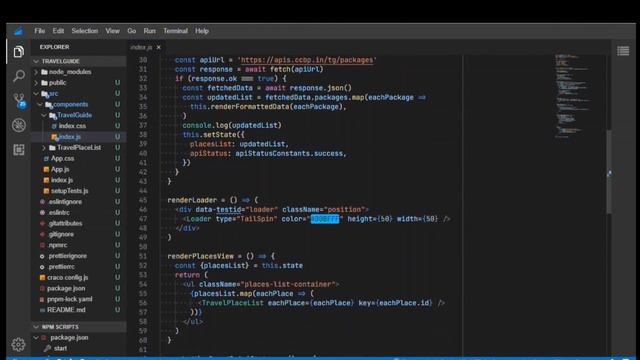This screenshot has height=360, width=640.
Task: Open .npmrc file
Action: point(79,245)
